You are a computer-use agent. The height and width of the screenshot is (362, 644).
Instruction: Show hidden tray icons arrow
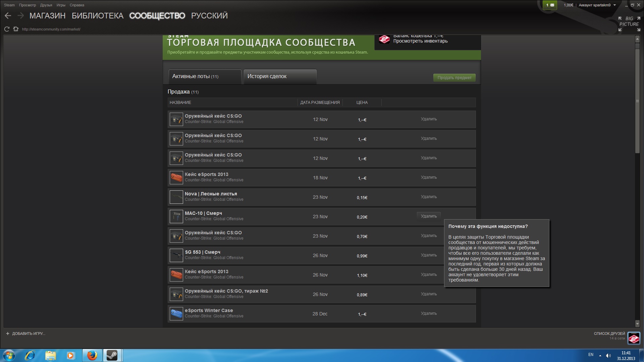pos(600,356)
